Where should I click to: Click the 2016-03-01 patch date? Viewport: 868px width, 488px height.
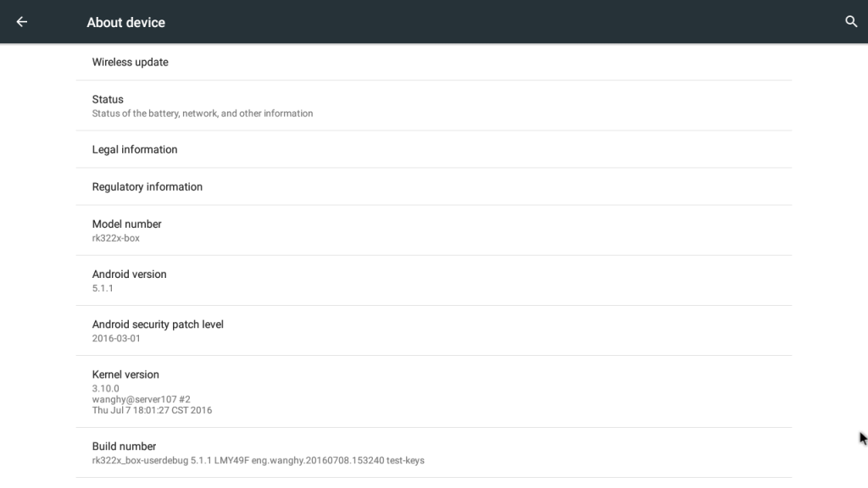116,339
